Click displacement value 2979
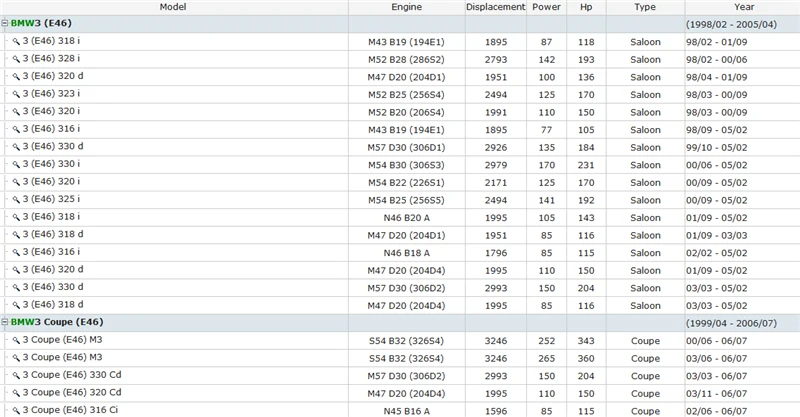Image resolution: width=800 pixels, height=417 pixels. [x=496, y=165]
